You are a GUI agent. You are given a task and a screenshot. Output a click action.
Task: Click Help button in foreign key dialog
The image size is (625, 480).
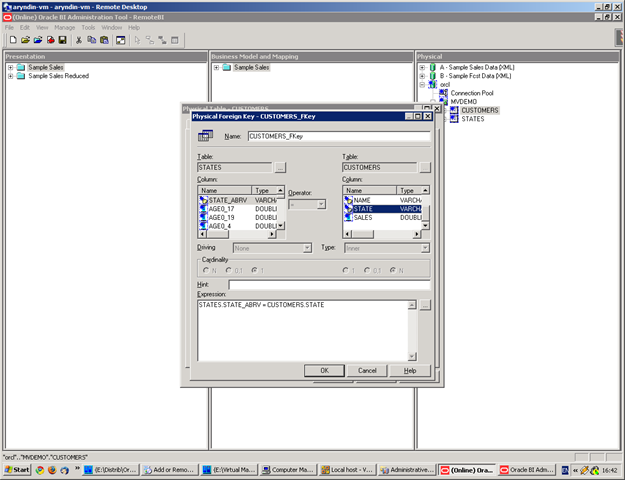click(x=410, y=370)
